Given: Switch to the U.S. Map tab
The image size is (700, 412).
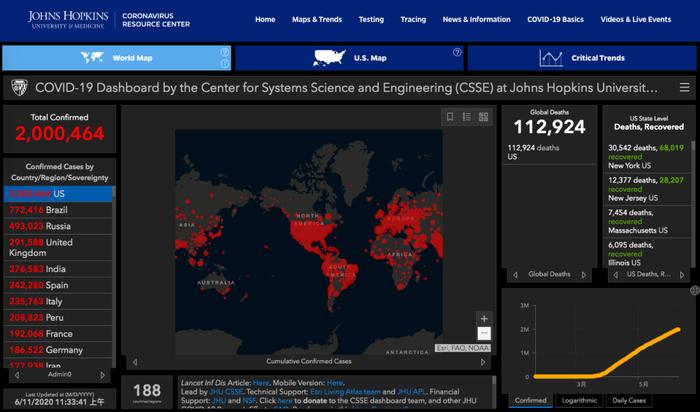Looking at the screenshot, I should pyautogui.click(x=350, y=58).
